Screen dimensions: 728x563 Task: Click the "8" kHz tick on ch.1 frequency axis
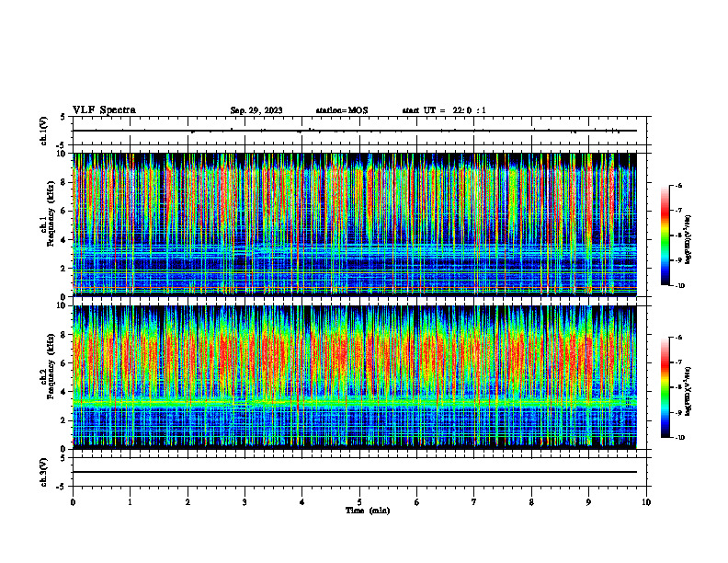(63, 182)
